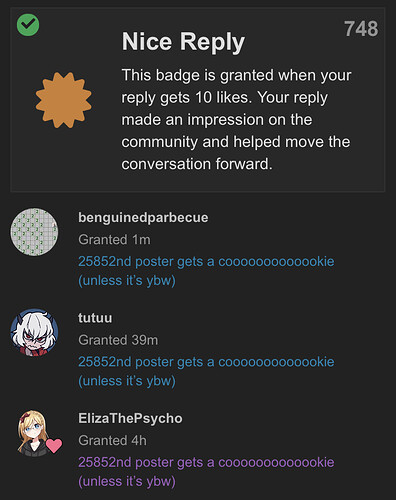
Task: Click the 'Granted 1m' timestamp
Action: (x=114, y=240)
